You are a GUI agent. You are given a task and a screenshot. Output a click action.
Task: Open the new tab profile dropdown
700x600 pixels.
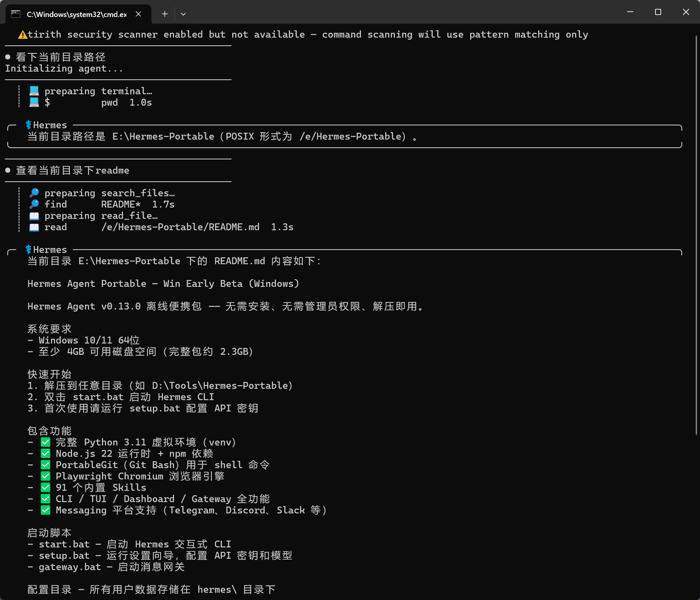(183, 14)
